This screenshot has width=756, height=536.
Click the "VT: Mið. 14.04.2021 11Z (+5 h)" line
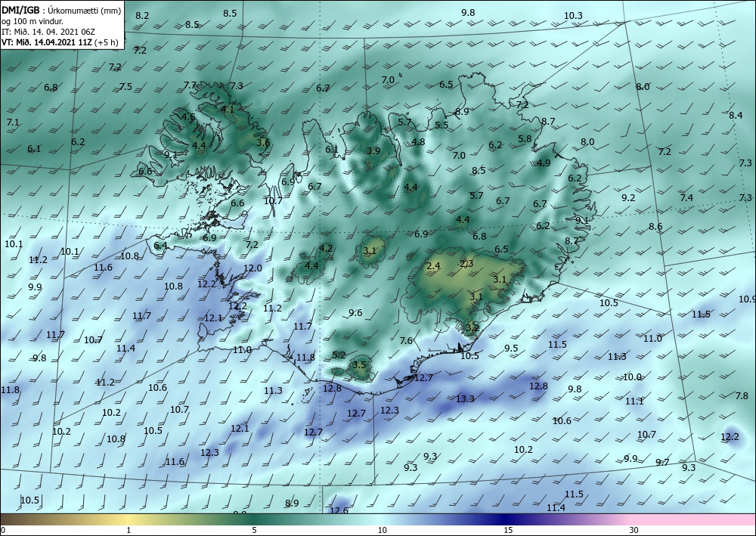point(60,42)
